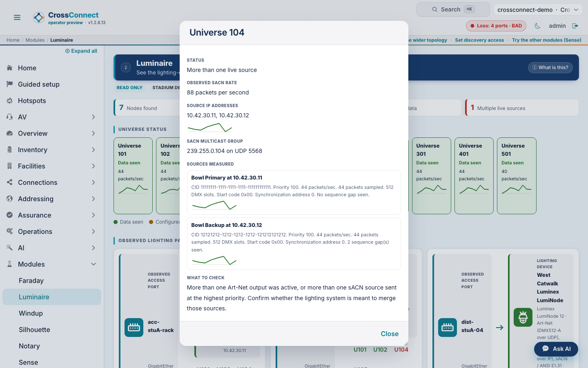The image size is (588, 368).
Task: Open the Universe 301 status card
Action: (432, 176)
